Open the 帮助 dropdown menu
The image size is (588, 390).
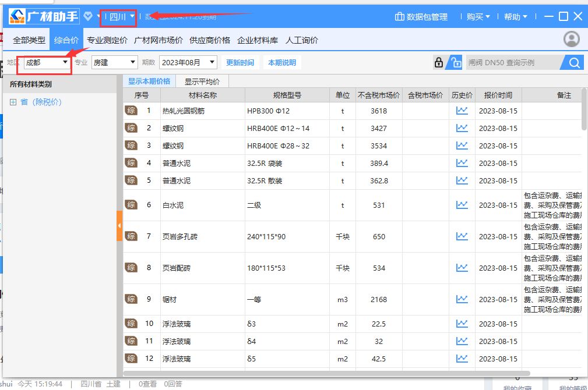[x=516, y=17]
